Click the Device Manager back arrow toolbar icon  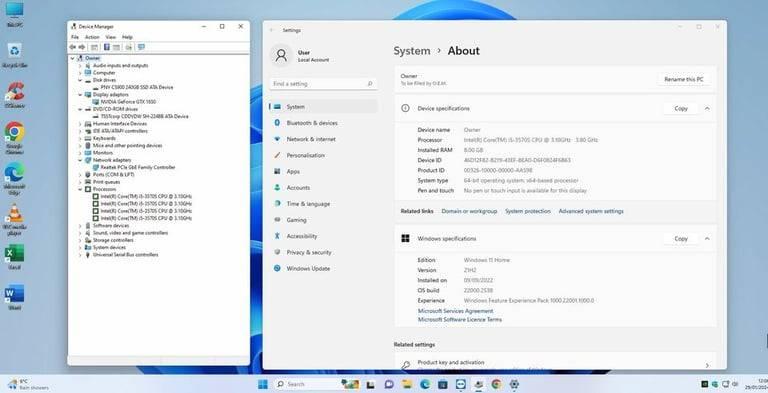[72, 47]
